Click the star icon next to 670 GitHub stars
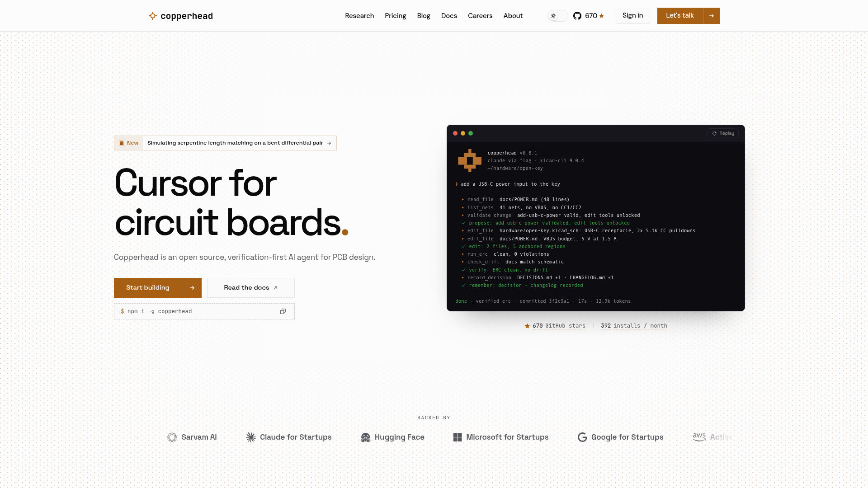The image size is (868, 488). [x=527, y=326]
